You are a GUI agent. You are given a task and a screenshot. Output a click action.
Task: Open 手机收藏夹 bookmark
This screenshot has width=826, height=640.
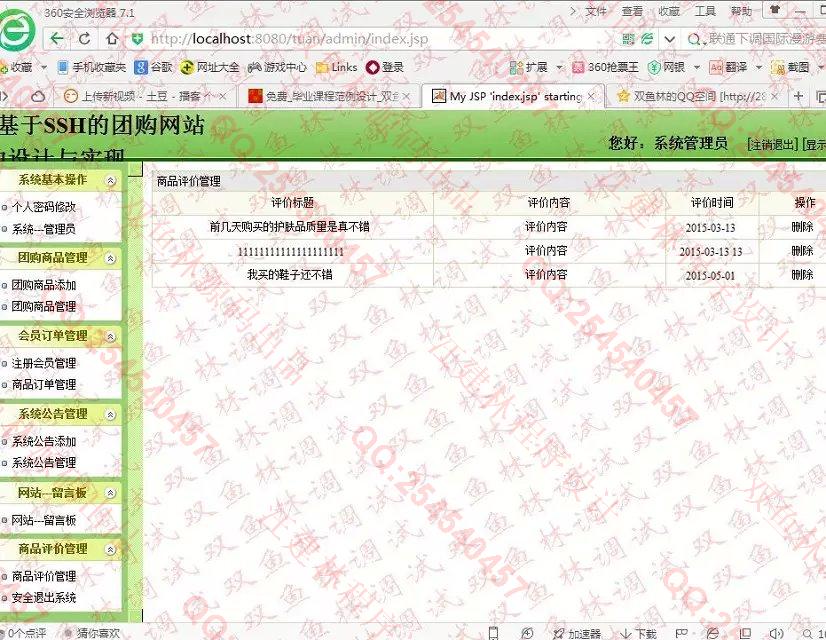92,67
